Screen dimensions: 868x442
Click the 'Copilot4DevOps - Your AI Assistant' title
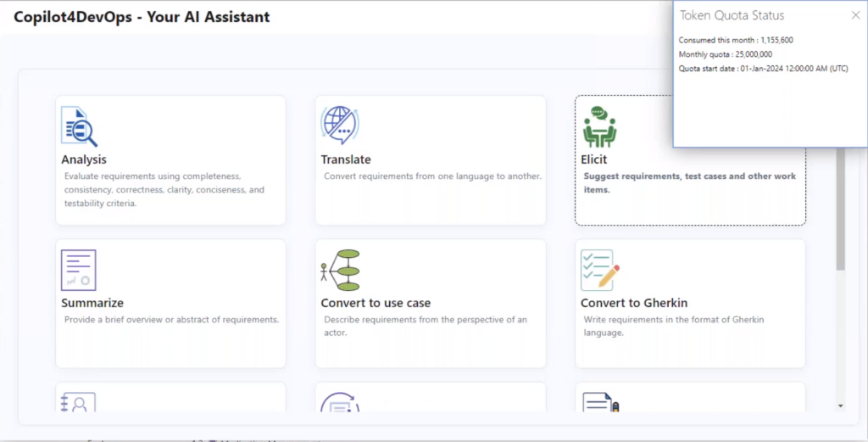pyautogui.click(x=142, y=17)
